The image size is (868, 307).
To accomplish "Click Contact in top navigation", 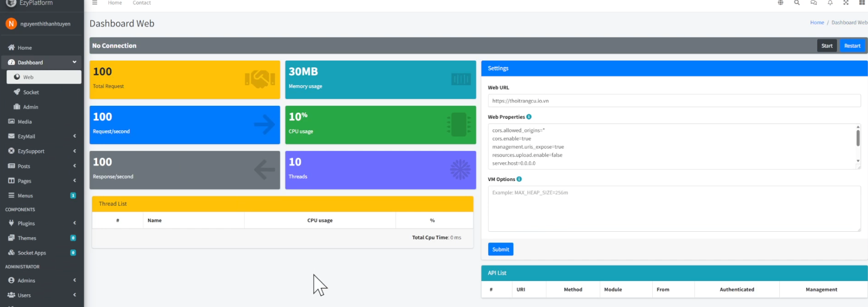I will 141,3.
